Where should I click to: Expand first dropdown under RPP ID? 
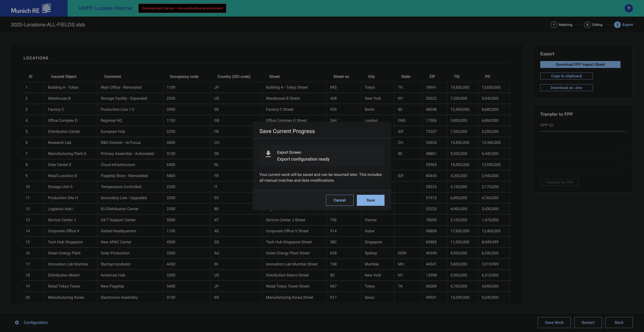click(623, 151)
